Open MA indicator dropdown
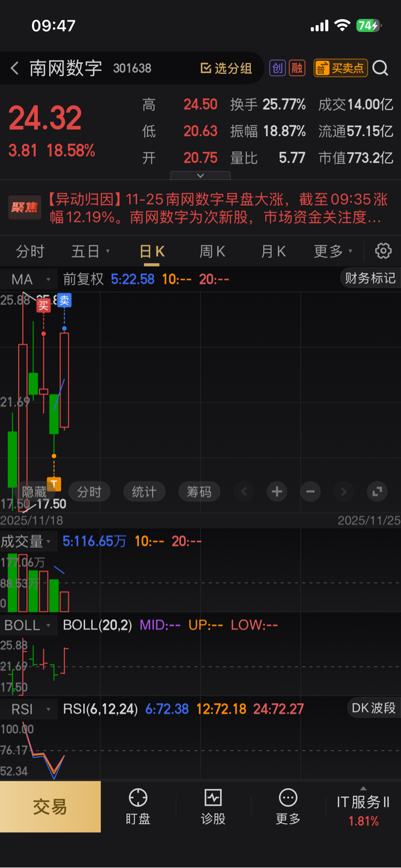401x868 pixels. [x=29, y=279]
